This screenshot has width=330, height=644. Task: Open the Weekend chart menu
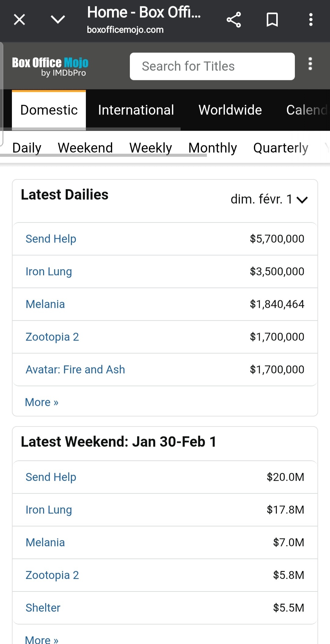(x=85, y=148)
